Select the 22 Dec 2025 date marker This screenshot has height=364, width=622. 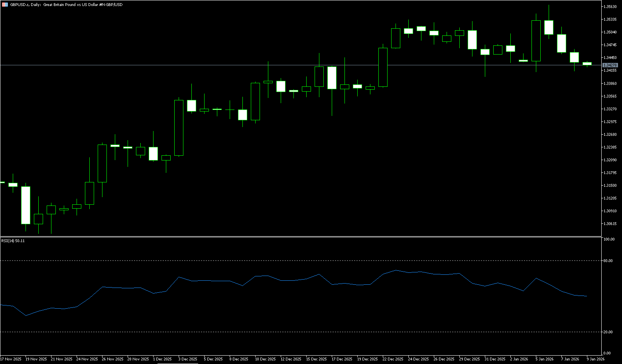(x=393, y=359)
